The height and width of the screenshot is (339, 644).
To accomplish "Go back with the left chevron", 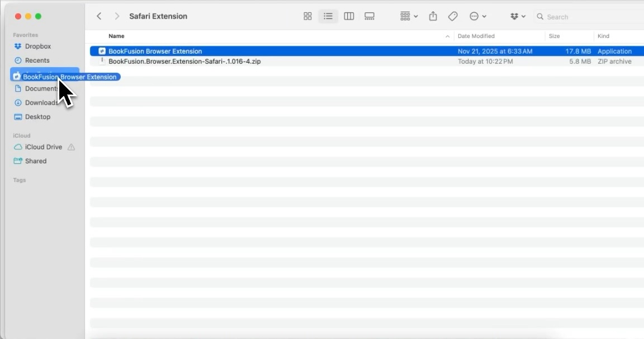I will (x=99, y=16).
